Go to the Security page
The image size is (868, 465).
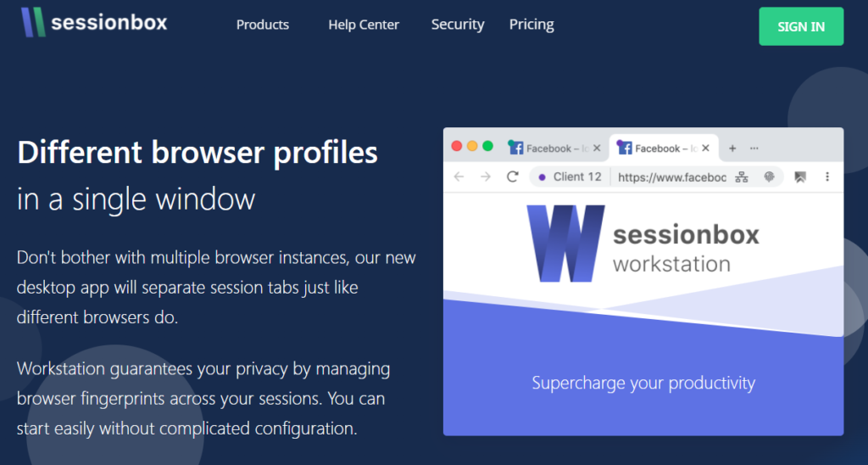tap(458, 25)
